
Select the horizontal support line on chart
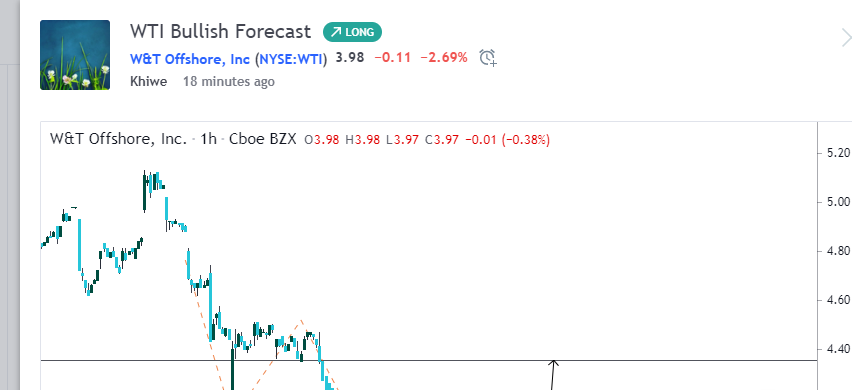coord(429,360)
